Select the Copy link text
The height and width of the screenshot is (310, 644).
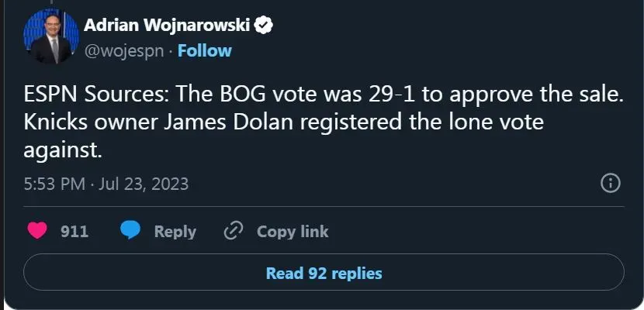click(293, 231)
